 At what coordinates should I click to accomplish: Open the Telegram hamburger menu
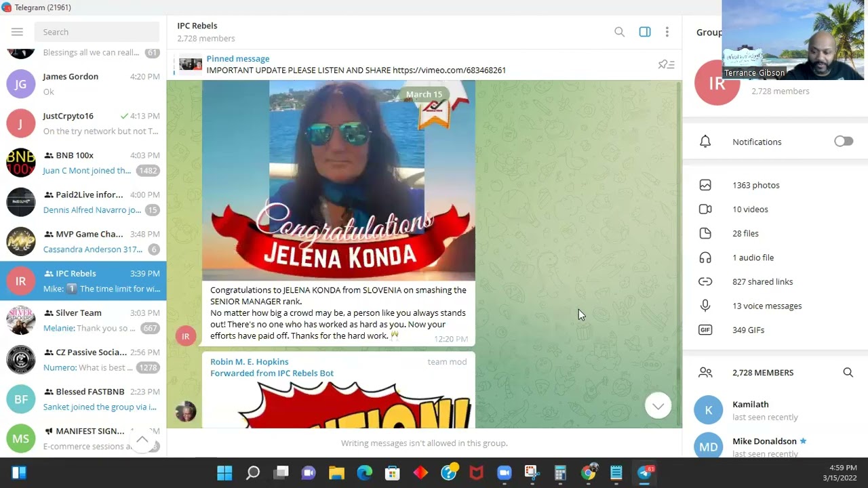(x=17, y=32)
